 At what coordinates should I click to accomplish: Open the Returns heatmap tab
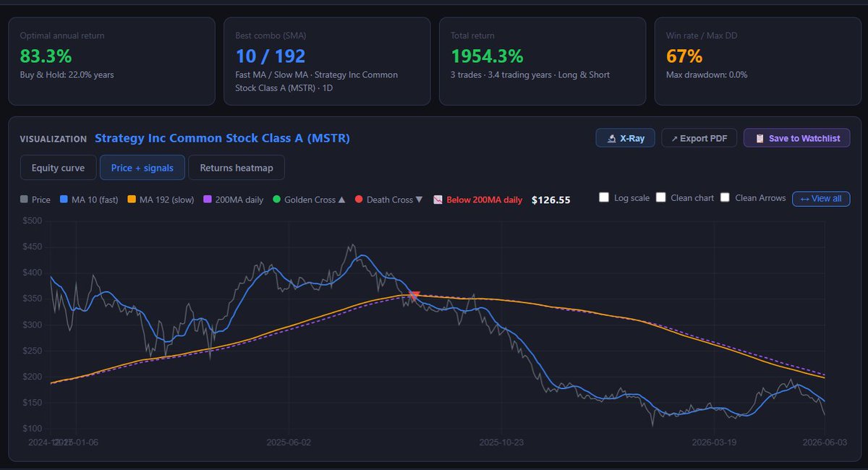click(237, 168)
